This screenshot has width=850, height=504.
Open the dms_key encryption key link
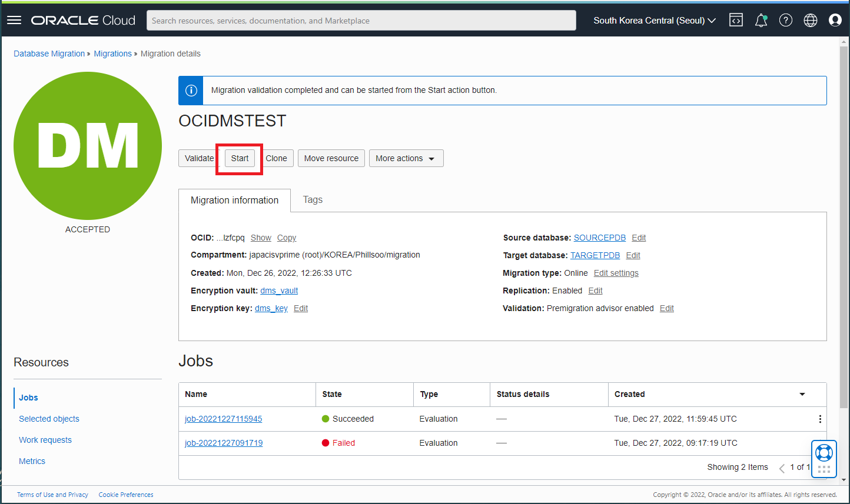pos(271,308)
